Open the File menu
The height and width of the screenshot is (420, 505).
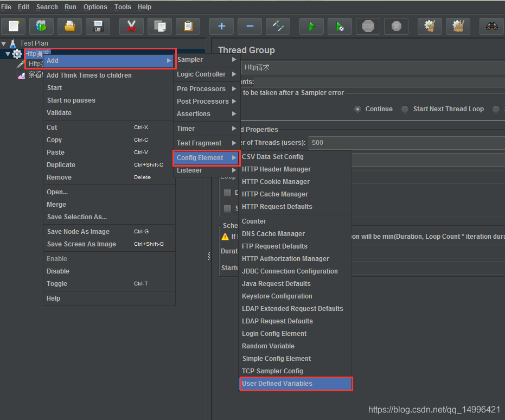(6, 7)
